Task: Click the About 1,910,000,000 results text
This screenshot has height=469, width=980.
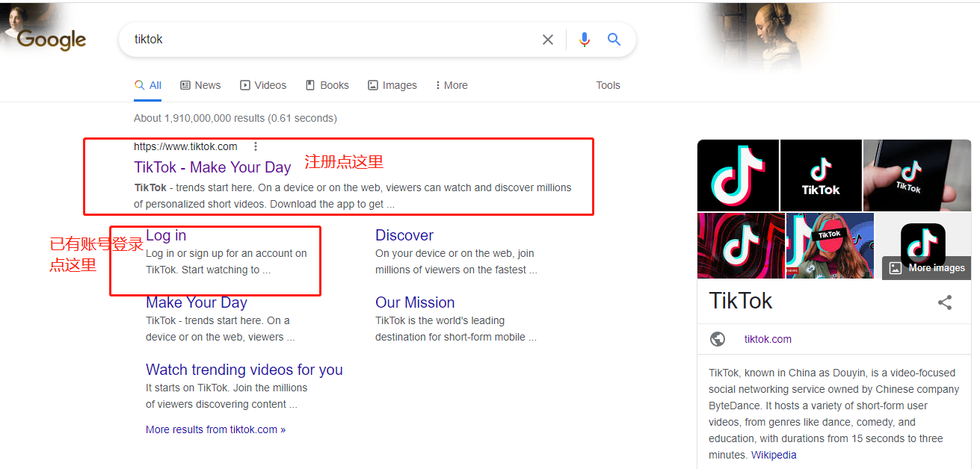Action: [x=235, y=118]
